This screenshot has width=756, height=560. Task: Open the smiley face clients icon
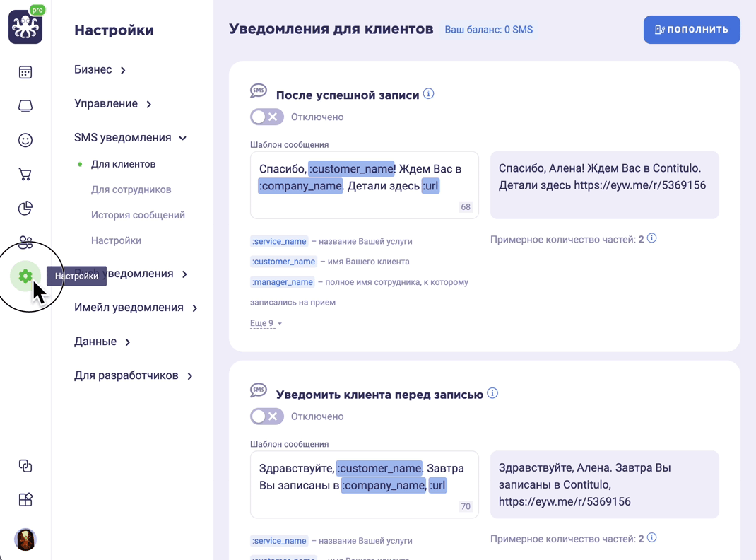tap(25, 140)
